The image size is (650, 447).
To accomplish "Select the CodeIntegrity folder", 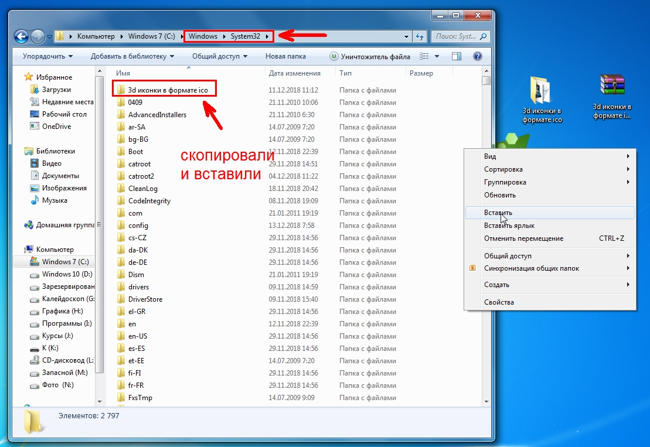I will pos(149,201).
